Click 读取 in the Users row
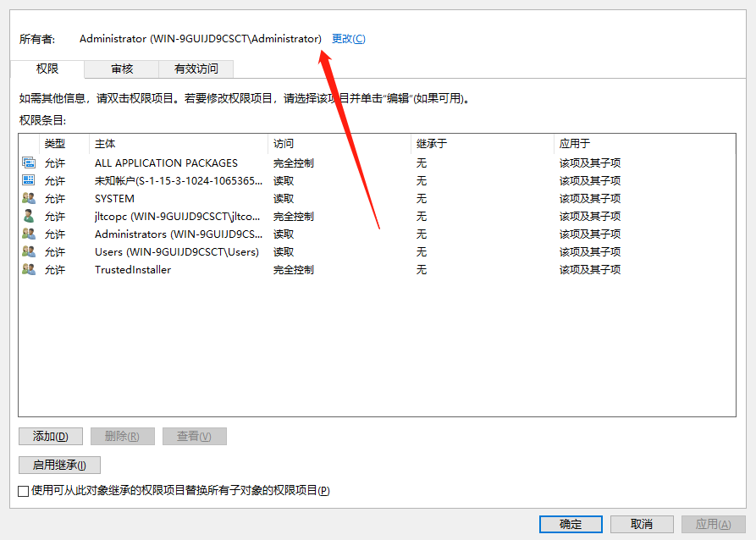 pos(284,252)
